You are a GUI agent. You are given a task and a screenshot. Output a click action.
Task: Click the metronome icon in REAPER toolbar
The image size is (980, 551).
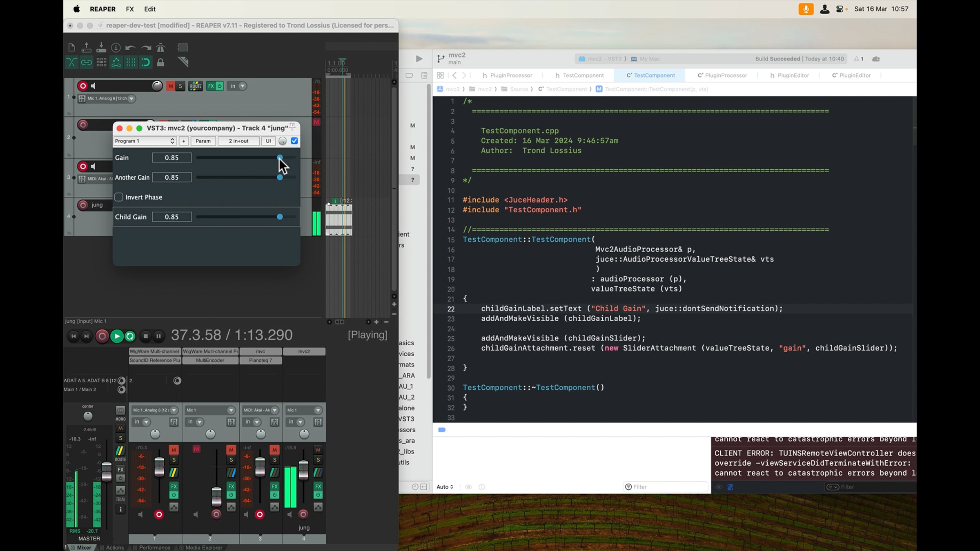coord(160,48)
